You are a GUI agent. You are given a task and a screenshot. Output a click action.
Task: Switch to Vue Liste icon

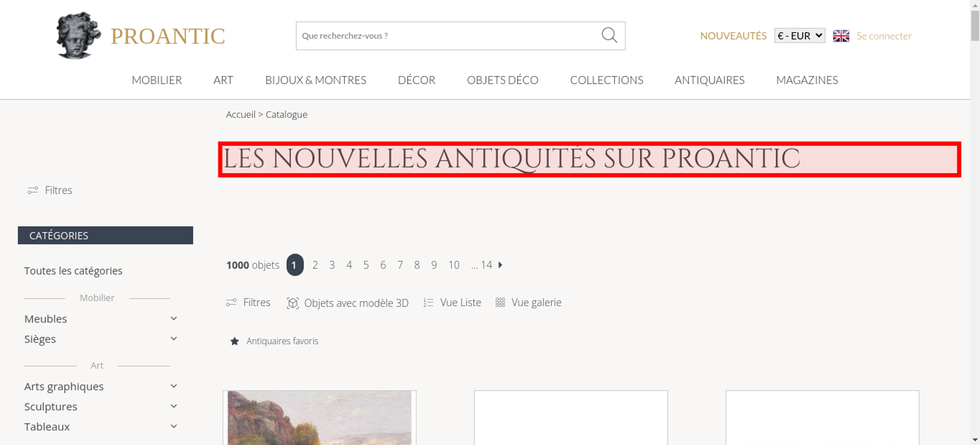point(428,303)
